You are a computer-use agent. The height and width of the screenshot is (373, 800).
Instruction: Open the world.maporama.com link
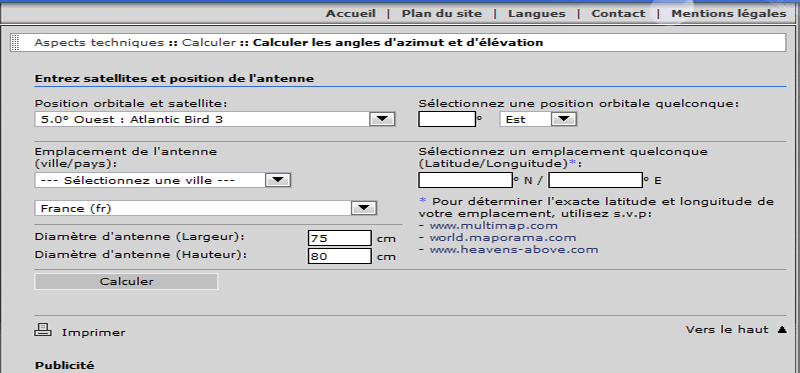503,238
